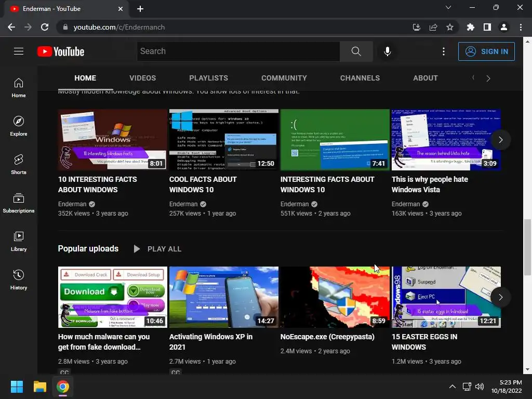This screenshot has width=532, height=399.
Task: Open the YouTube hamburger guide menu
Action: point(19,51)
